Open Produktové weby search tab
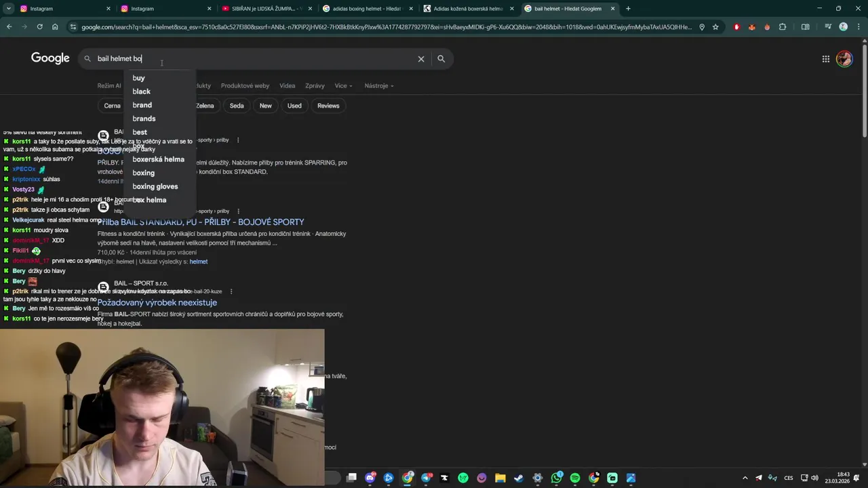The width and height of the screenshot is (868, 488). 245,86
